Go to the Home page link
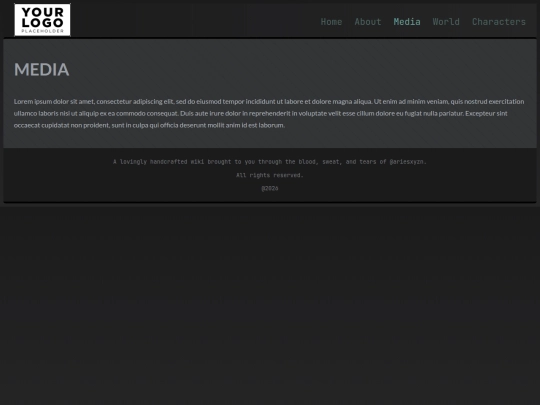This screenshot has height=405, width=540. [331, 22]
